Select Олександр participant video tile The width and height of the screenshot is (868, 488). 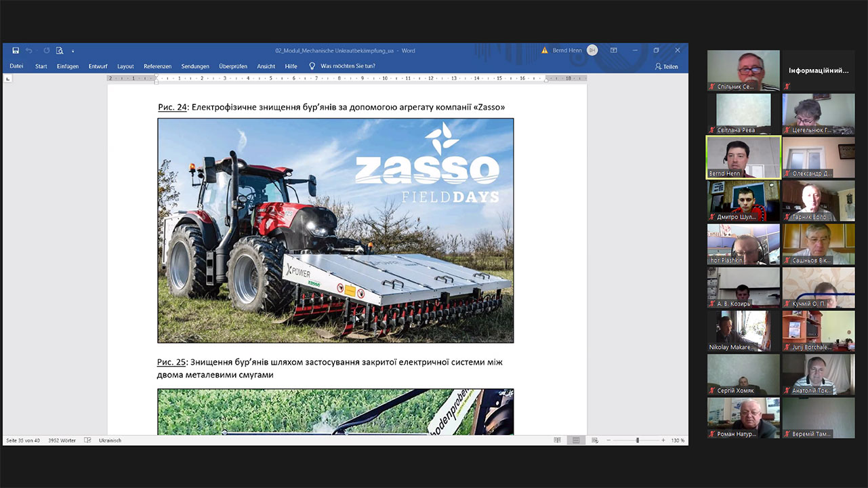click(819, 157)
